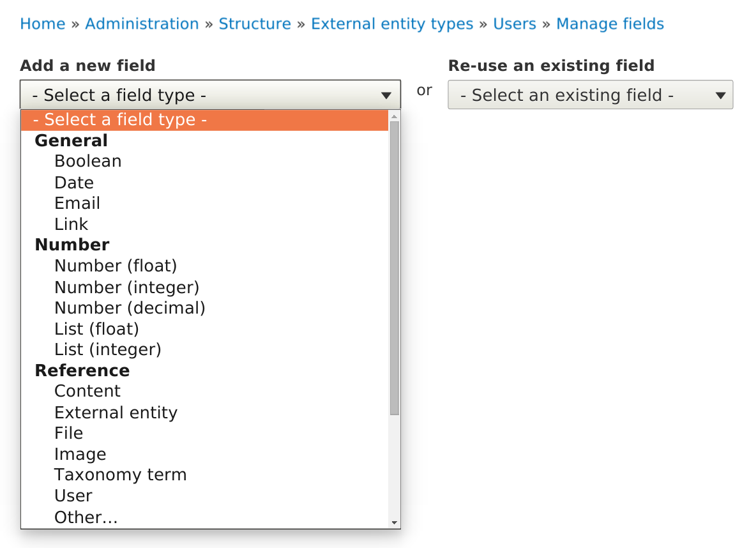Pick Number (decimal) from the options
The image size is (756, 548).
(130, 308)
